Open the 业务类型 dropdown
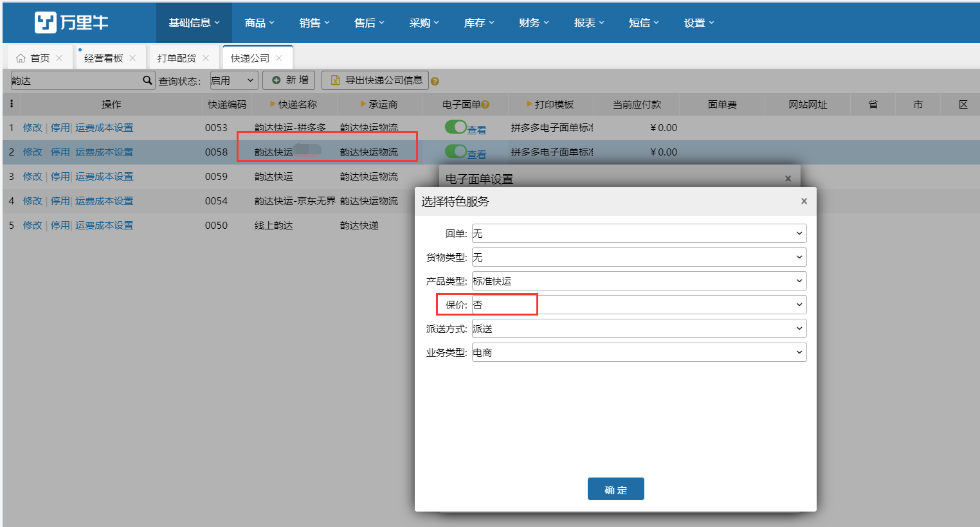 pos(639,352)
